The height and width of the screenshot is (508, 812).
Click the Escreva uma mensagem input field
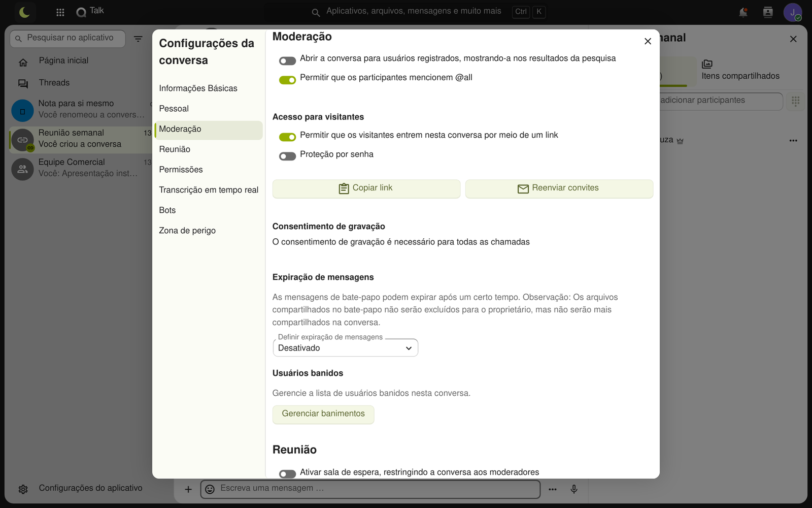point(370,489)
